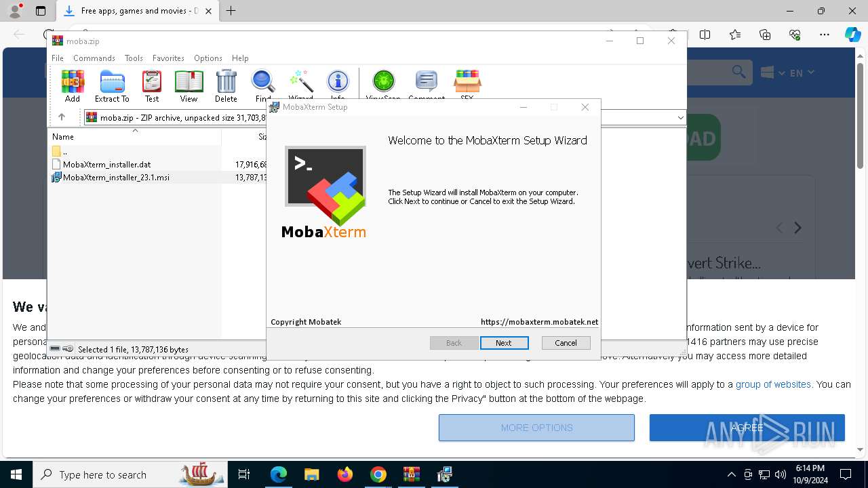Viewport: 868px width, 488px height.
Task: Start the VirusScan tool in WinRAR
Action: tap(383, 84)
